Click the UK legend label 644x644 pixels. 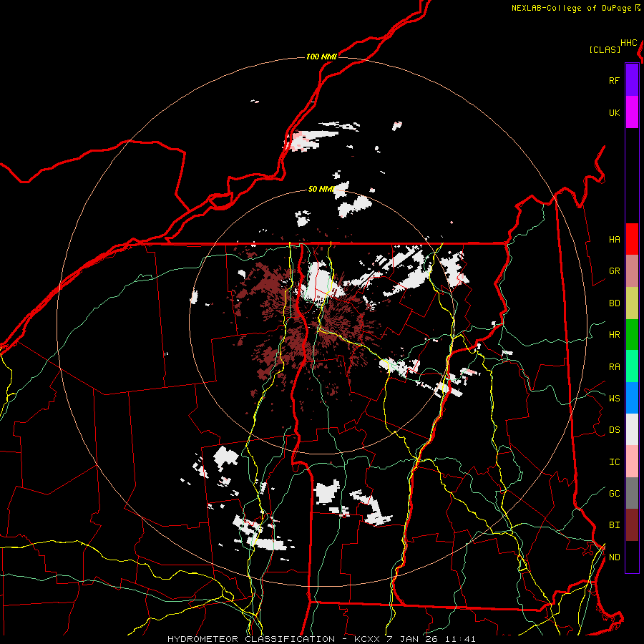click(x=614, y=113)
